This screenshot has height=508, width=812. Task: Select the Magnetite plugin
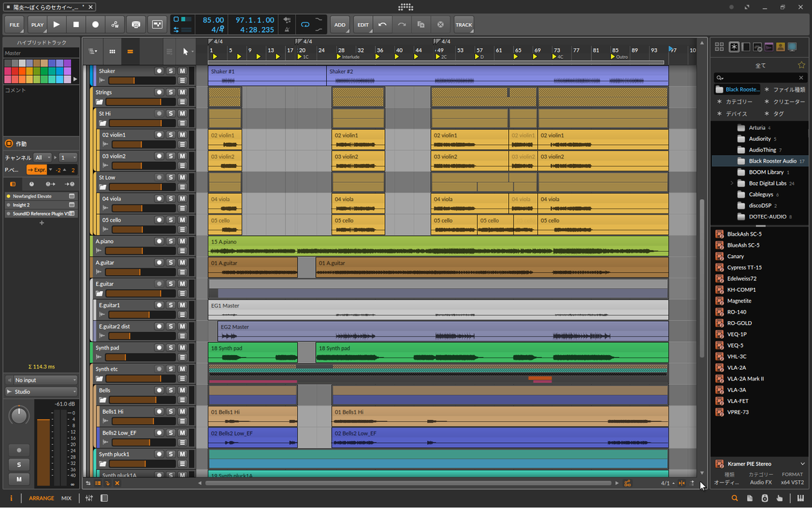[739, 301]
